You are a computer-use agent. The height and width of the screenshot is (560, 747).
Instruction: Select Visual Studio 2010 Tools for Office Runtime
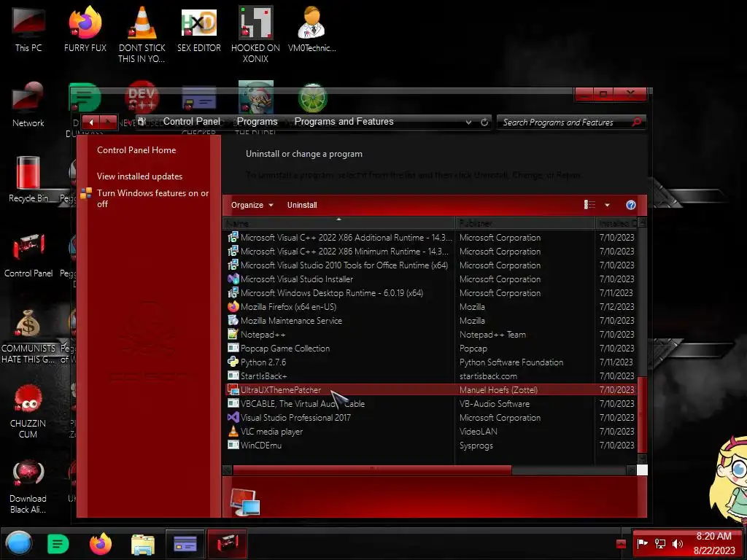(431, 265)
